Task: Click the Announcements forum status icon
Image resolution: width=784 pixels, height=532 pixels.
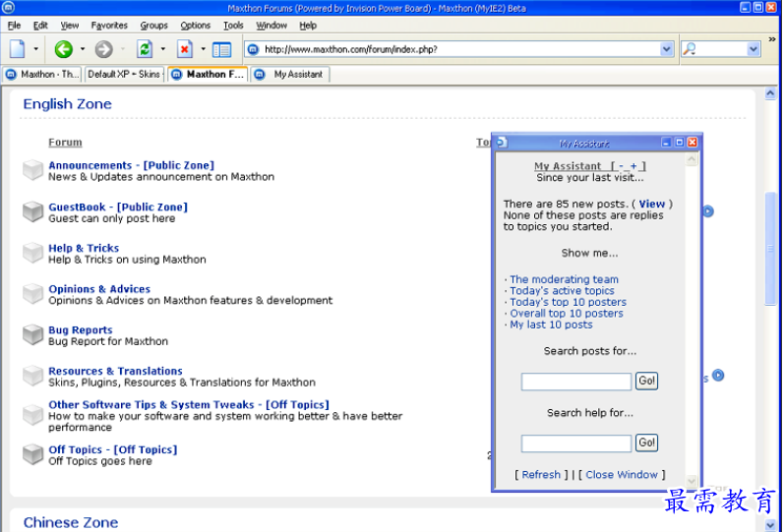Action: point(32,170)
